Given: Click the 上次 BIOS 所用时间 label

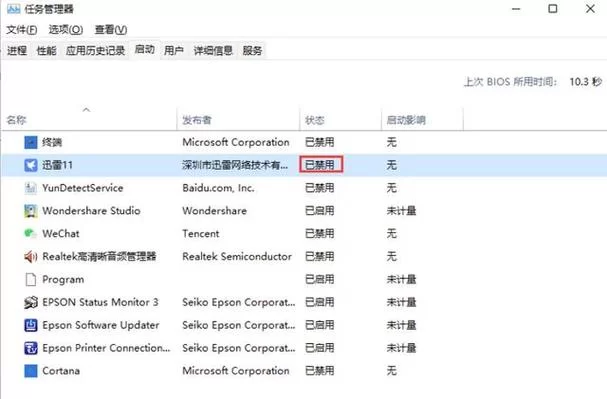Looking at the screenshot, I should [x=511, y=82].
